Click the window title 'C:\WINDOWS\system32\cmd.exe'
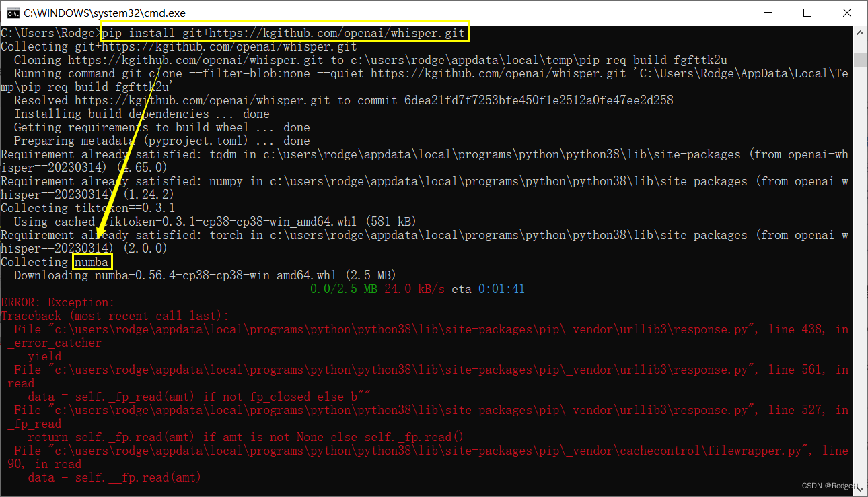Viewport: 868px width, 497px height. (x=104, y=13)
